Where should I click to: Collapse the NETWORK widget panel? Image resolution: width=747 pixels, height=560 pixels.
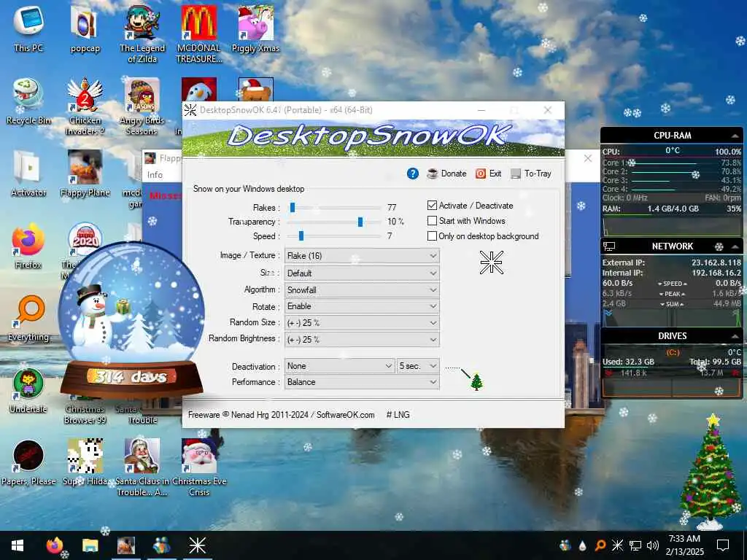[735, 246]
